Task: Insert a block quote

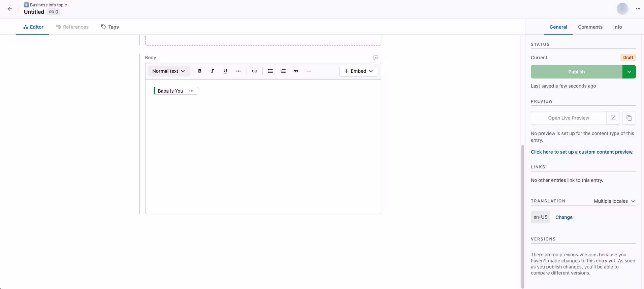Action: 296,71
